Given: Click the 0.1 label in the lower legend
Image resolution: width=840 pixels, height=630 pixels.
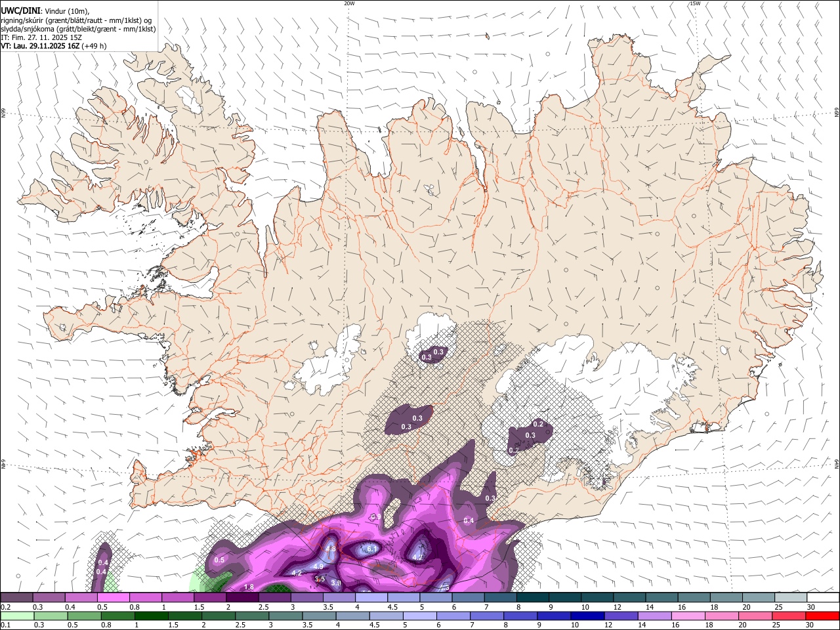Looking at the screenshot, I should click(5, 625).
